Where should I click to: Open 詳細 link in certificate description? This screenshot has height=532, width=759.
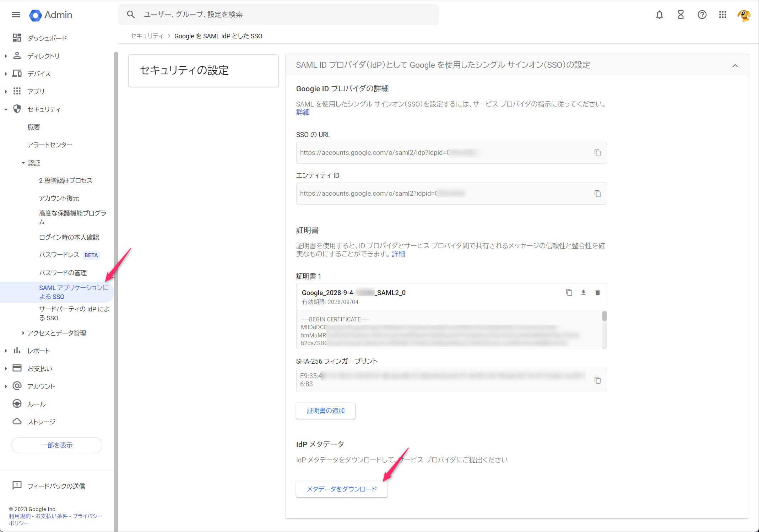click(x=398, y=254)
